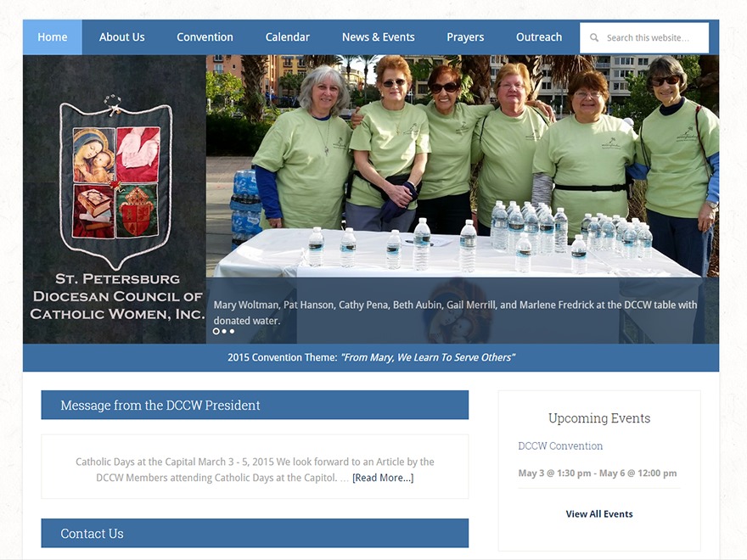
Task: Click the Catholic Days at the Capital excerpt
Action: click(255, 469)
